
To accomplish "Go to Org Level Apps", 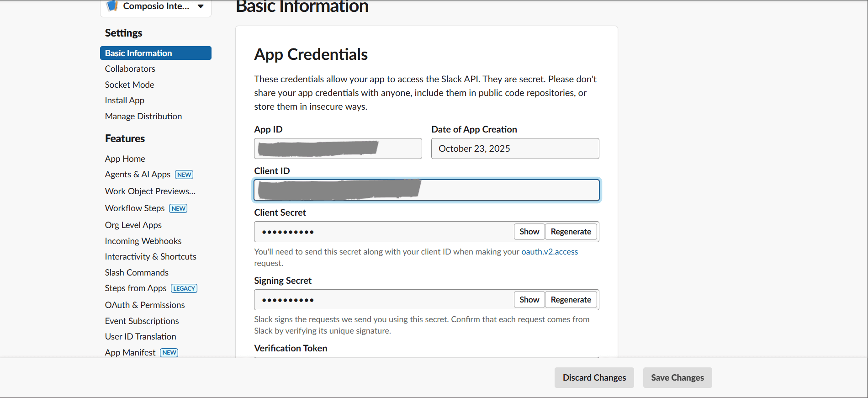I will click(x=133, y=225).
